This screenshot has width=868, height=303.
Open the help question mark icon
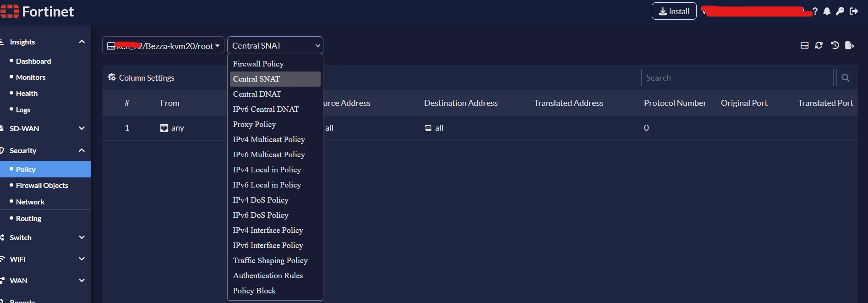click(815, 11)
